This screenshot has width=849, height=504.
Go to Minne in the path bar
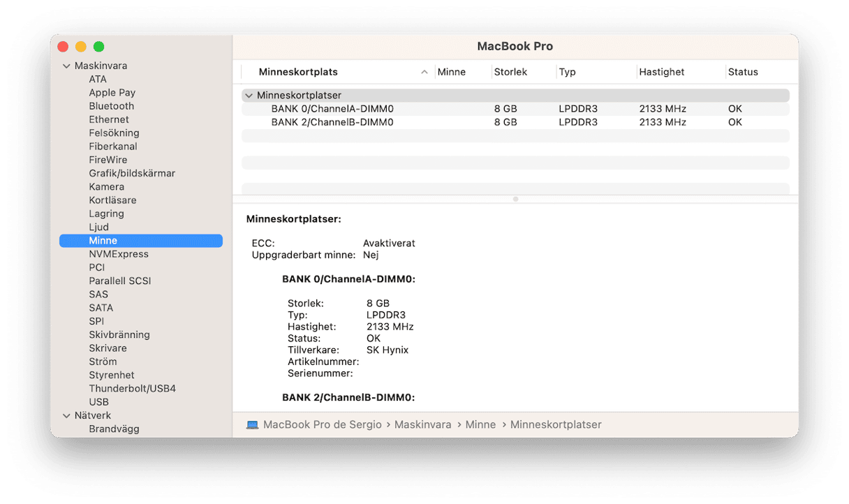pyautogui.click(x=480, y=425)
